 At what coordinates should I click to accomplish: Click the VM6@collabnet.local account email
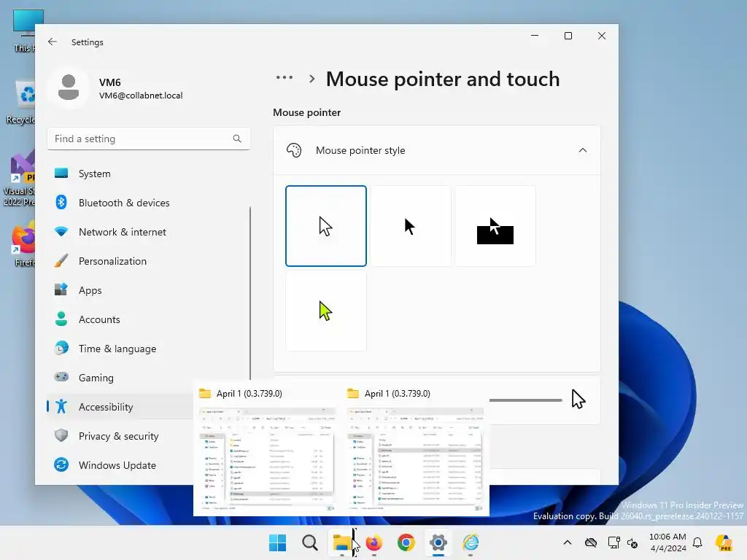tap(141, 96)
